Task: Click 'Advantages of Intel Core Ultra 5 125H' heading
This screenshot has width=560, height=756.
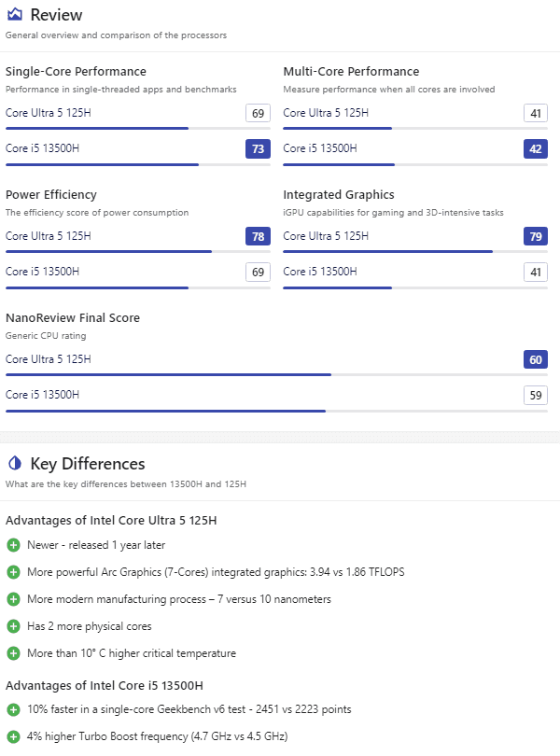Action: click(111, 521)
